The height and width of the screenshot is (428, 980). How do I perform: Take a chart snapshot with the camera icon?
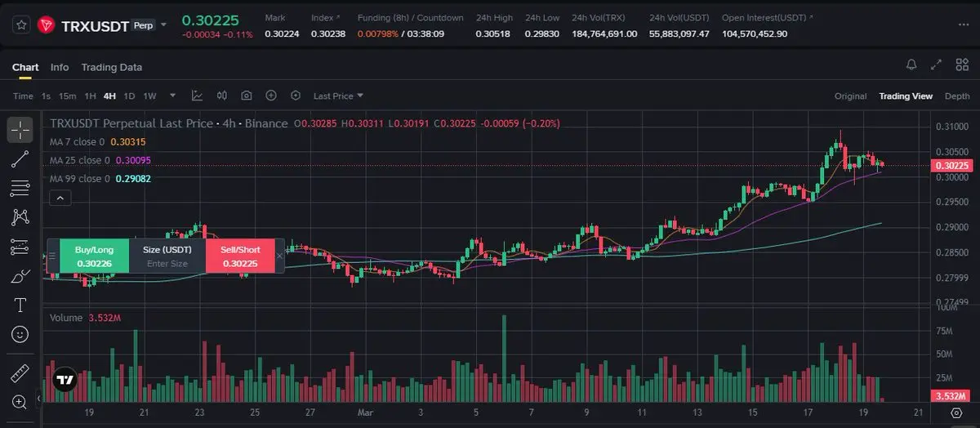coord(247,96)
